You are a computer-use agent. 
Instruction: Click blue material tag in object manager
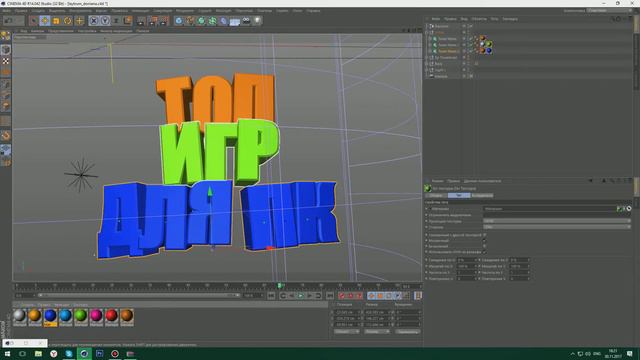[x=489, y=51]
